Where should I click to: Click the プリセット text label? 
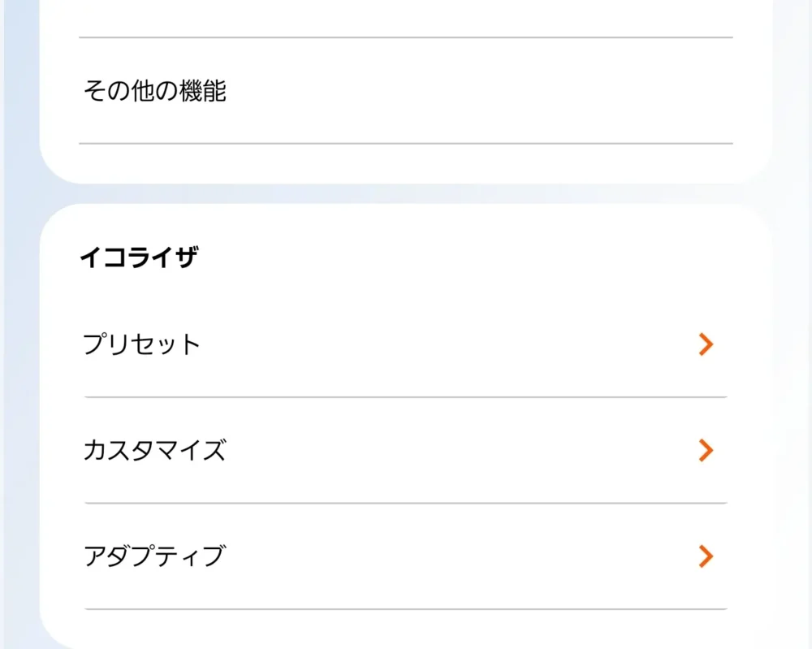coord(141,344)
